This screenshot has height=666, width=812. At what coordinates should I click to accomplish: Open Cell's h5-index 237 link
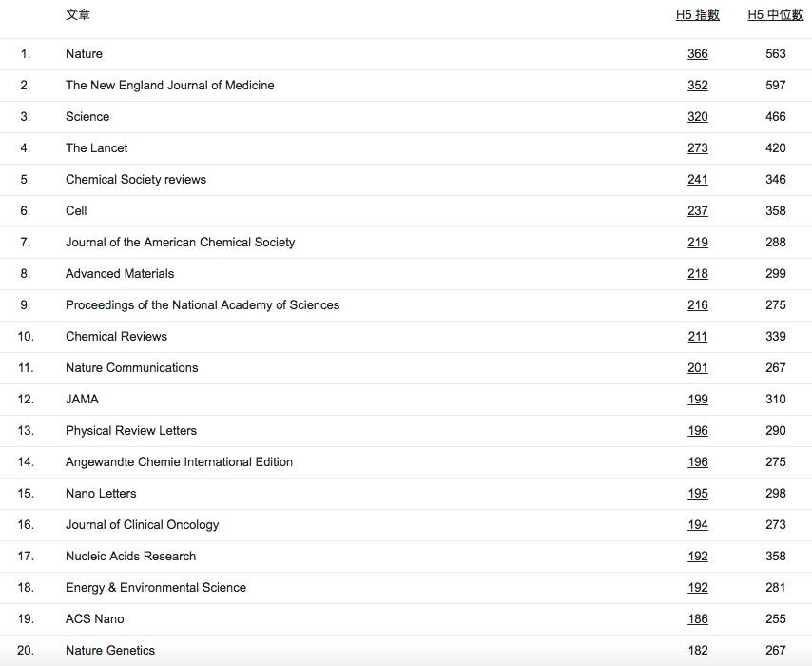pyautogui.click(x=697, y=210)
